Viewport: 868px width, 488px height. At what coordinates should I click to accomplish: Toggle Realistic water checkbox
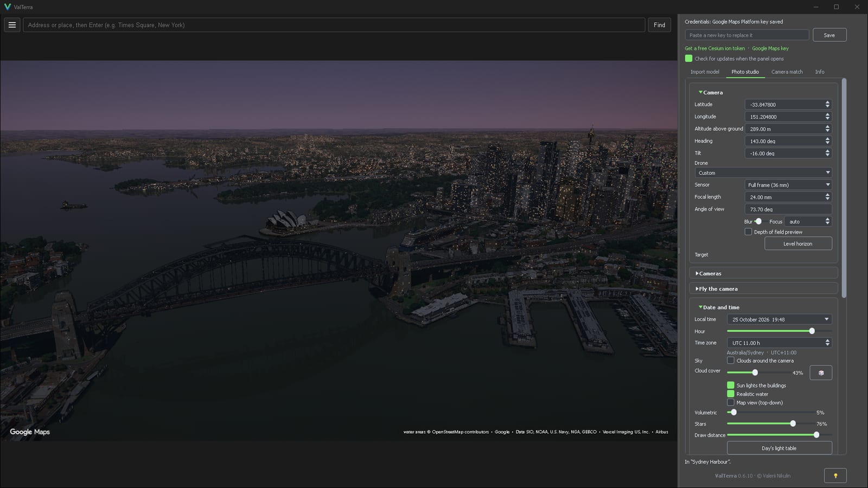[731, 394]
